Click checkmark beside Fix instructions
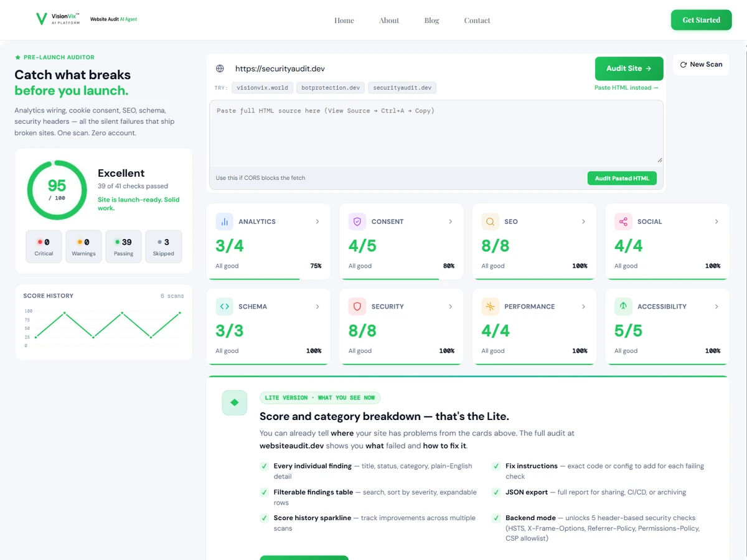 (x=496, y=466)
